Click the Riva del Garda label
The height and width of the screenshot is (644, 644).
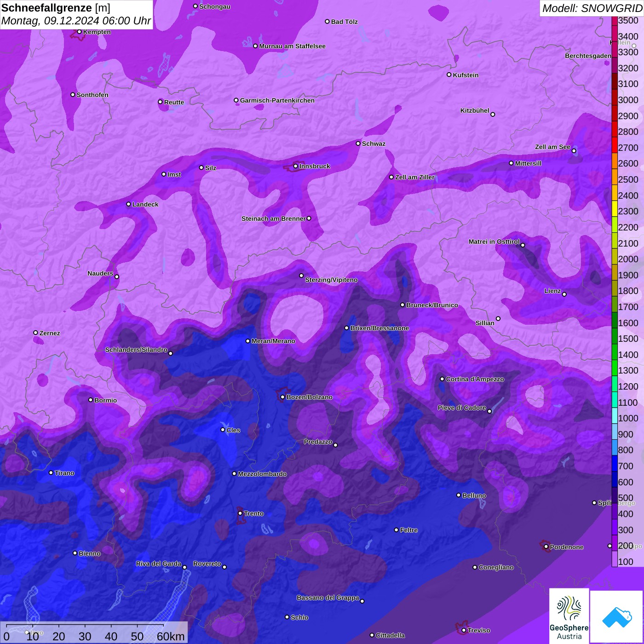tap(158, 563)
